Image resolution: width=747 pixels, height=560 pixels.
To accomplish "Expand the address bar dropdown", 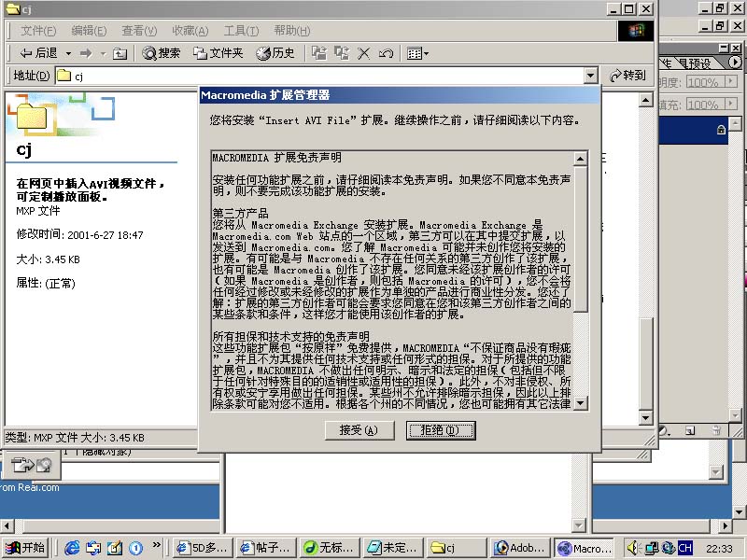I will pyautogui.click(x=591, y=76).
